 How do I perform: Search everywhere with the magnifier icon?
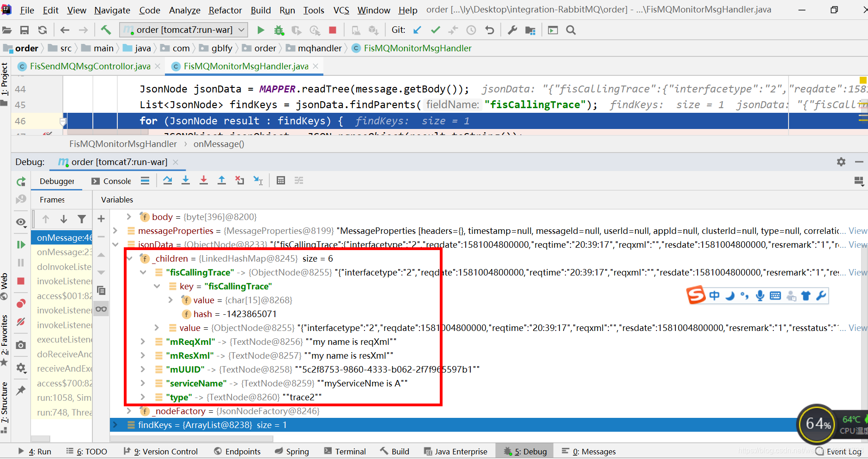[571, 30]
